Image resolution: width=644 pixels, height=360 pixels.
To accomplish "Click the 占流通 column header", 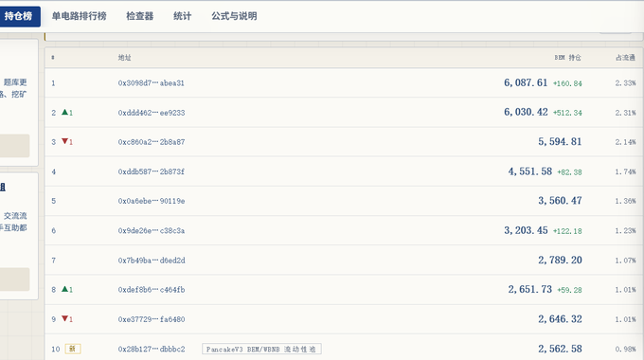I will point(625,58).
